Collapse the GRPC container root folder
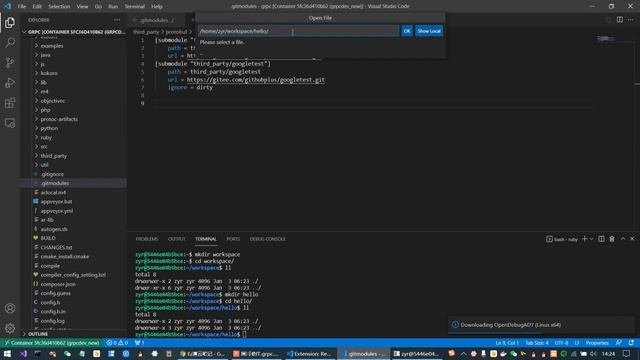The width and height of the screenshot is (640, 360). pyautogui.click(x=73, y=31)
